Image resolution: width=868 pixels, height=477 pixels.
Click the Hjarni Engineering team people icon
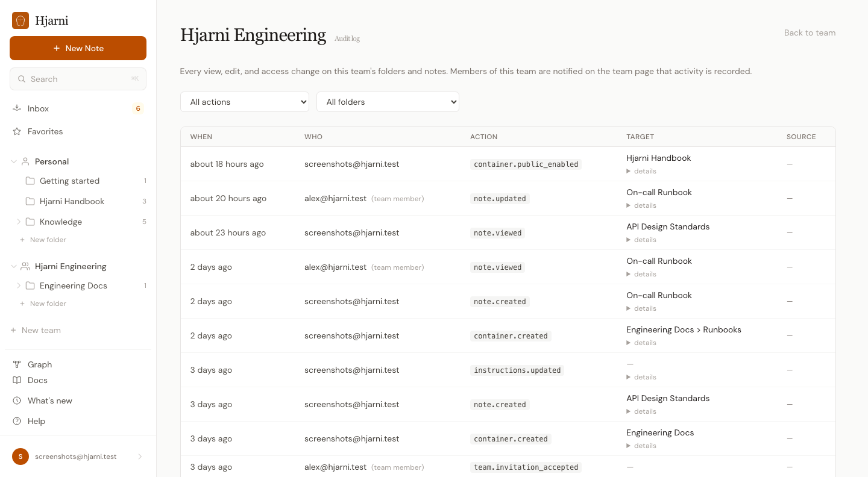(x=25, y=266)
